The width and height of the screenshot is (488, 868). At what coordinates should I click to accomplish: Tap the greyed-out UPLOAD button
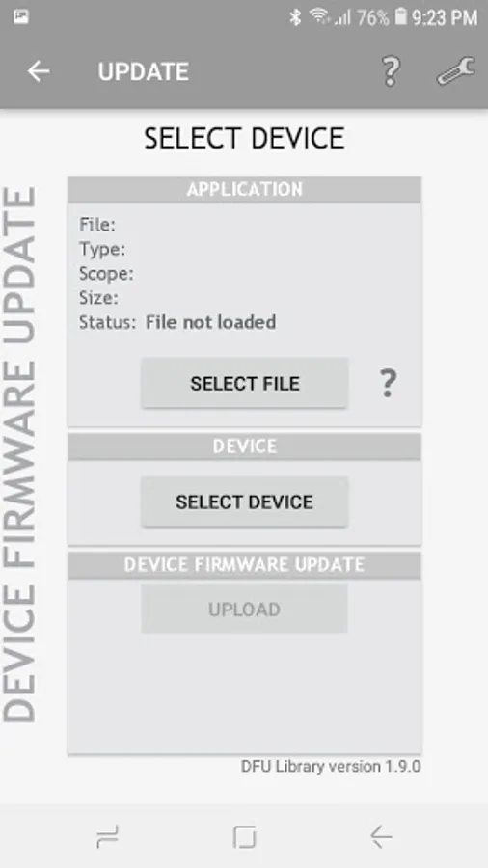point(245,609)
